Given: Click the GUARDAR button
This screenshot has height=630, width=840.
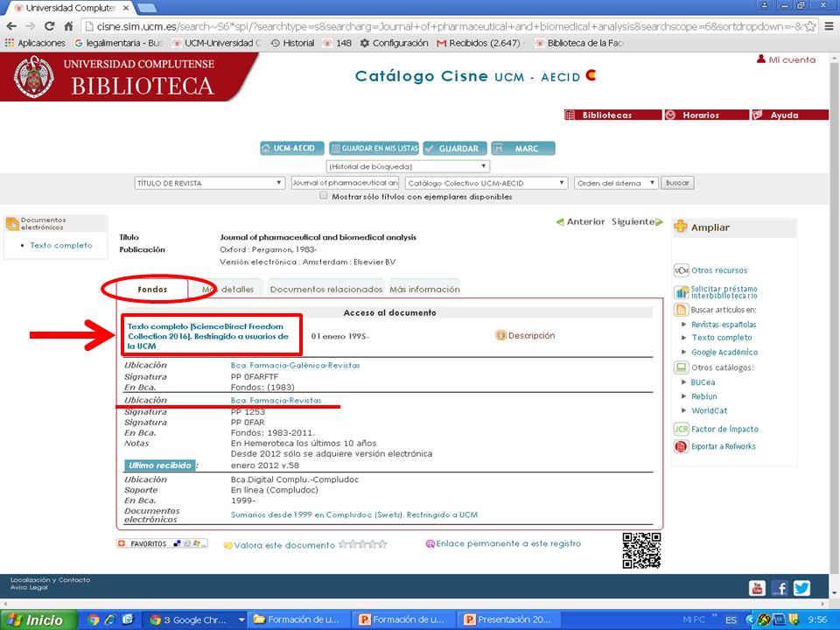Looking at the screenshot, I should pos(455,149).
